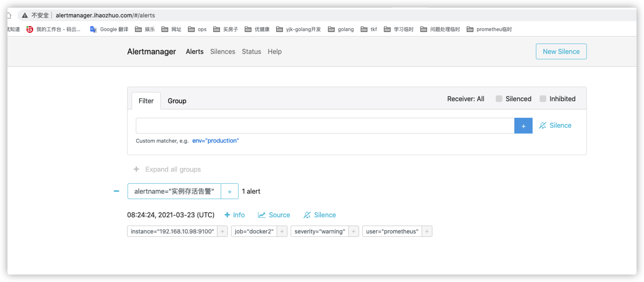The width and height of the screenshot is (644, 282).
Task: Collapse the 实例存活告警 alert group
Action: 116,191
